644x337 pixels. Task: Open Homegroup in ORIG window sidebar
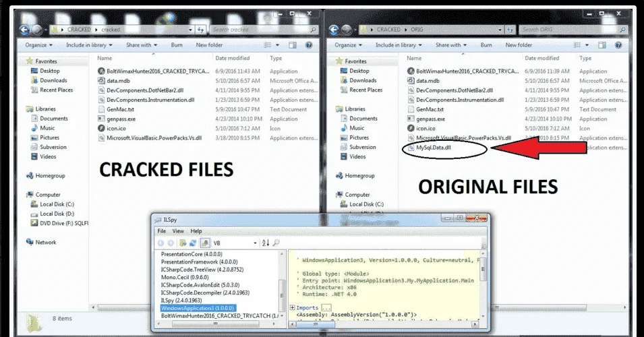point(355,176)
